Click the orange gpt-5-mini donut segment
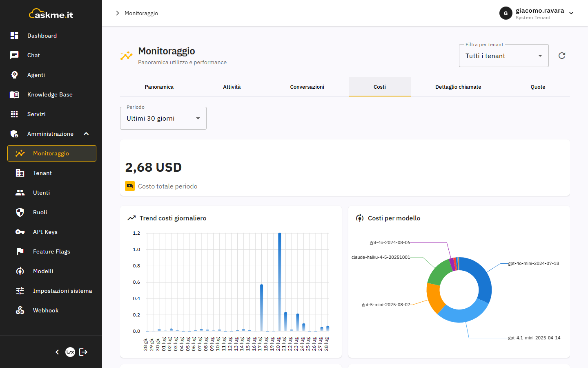The width and height of the screenshot is (588, 368). pyautogui.click(x=434, y=298)
